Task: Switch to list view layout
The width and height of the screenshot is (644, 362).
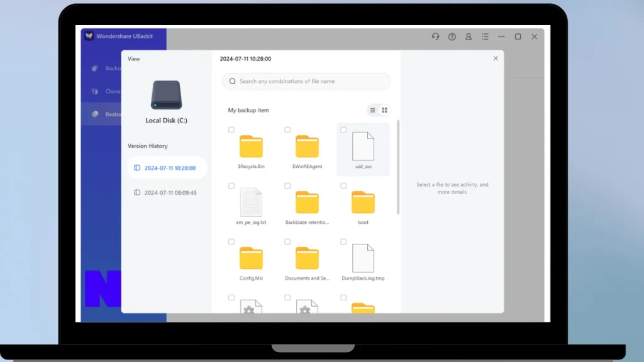Action: click(x=372, y=110)
